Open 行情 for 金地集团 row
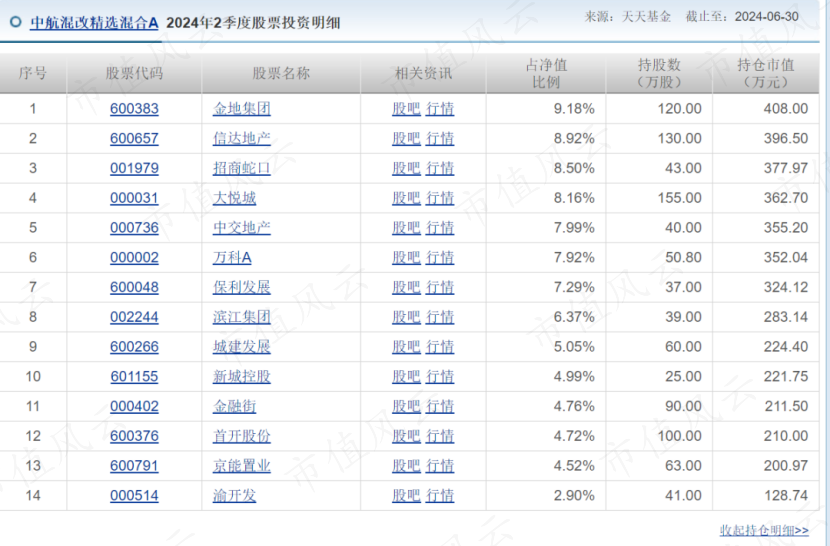 point(440,109)
